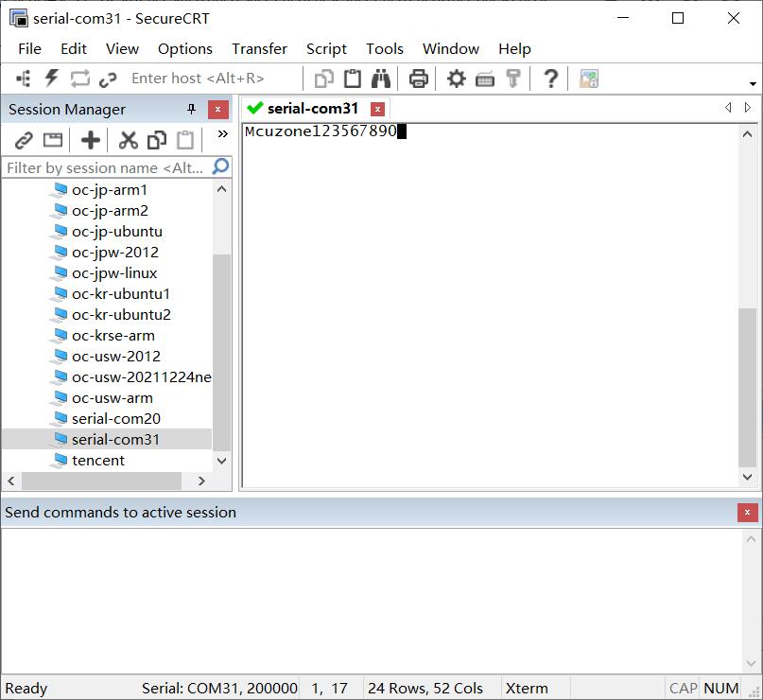The image size is (763, 700).
Task: Show previous tab with left tab arrow
Action: click(x=728, y=107)
